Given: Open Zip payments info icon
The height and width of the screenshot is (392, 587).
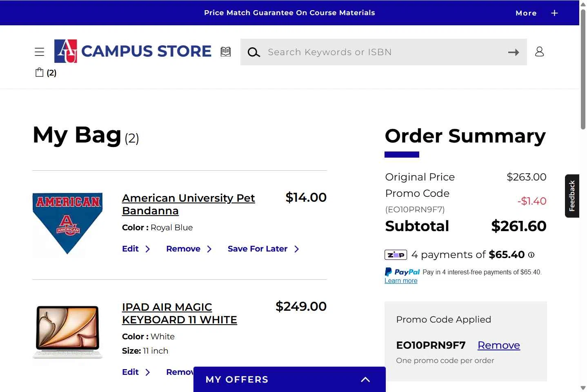Looking at the screenshot, I should [531, 255].
